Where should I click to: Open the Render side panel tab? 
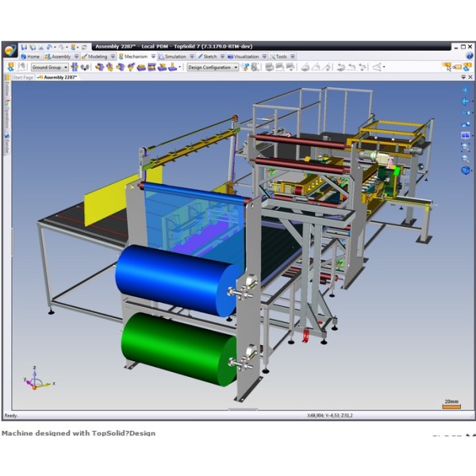tap(7, 144)
